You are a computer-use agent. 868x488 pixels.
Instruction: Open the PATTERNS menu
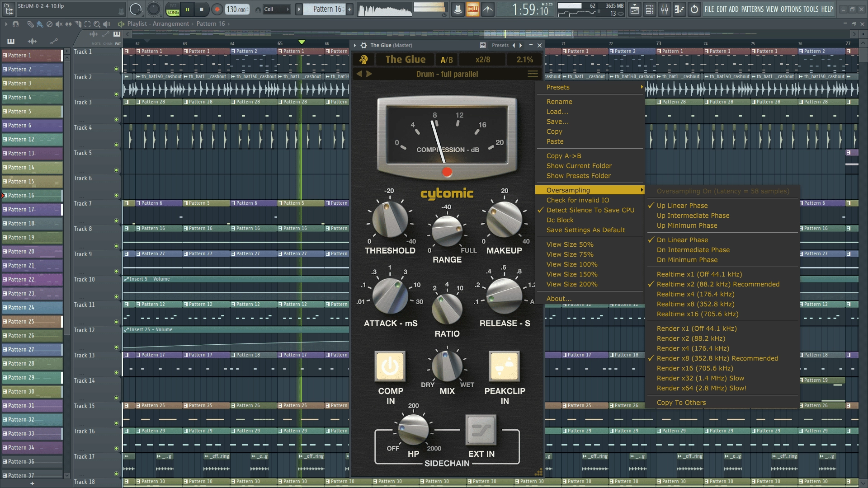[752, 9]
